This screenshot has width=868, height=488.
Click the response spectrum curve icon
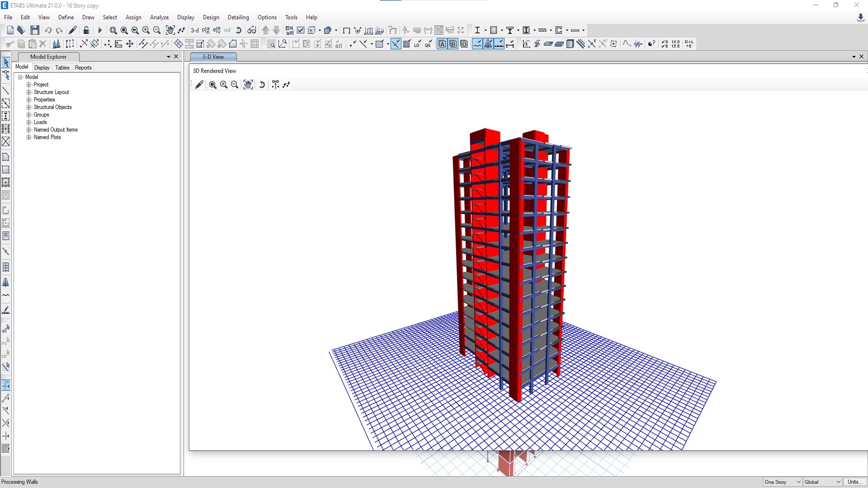[x=627, y=44]
